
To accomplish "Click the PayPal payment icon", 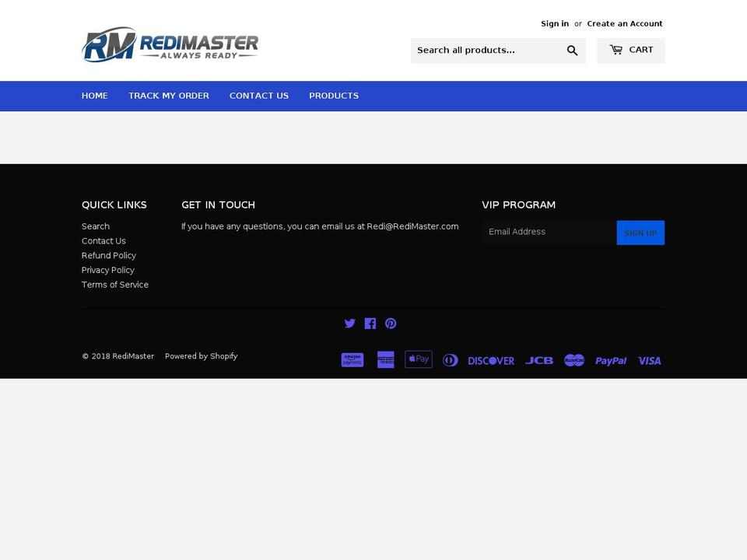I will click(611, 361).
